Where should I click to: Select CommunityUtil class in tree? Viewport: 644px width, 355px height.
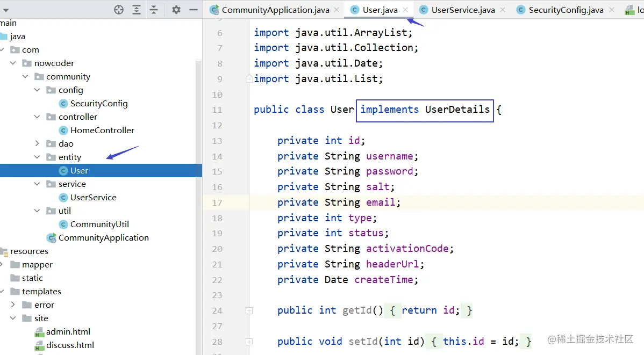(x=99, y=224)
